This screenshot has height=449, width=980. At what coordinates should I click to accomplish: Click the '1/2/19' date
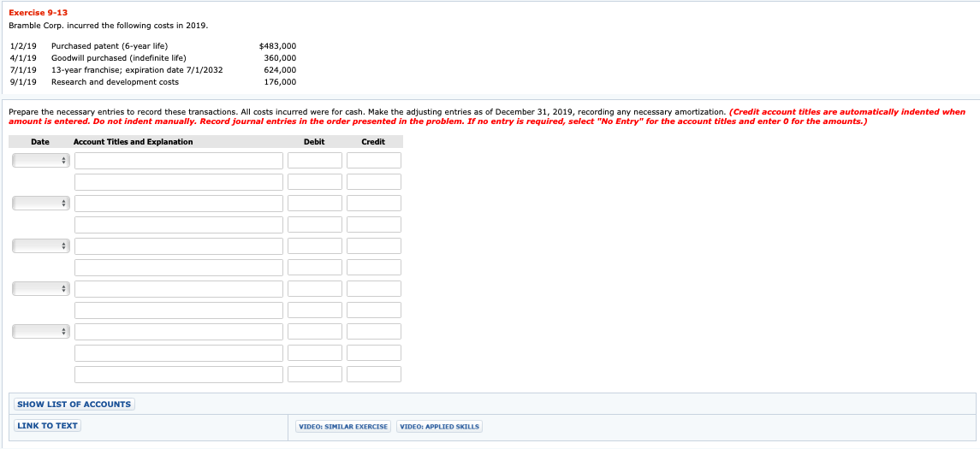[x=24, y=45]
